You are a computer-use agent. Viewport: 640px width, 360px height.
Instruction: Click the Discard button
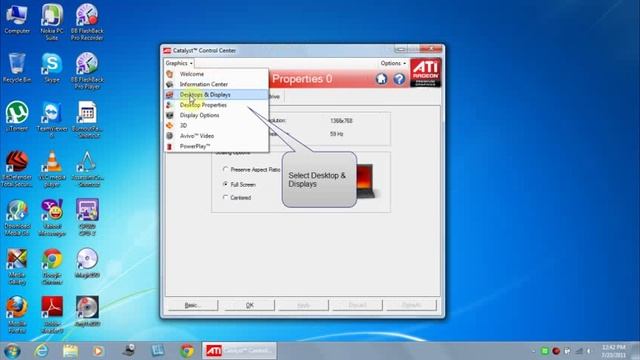click(x=357, y=305)
